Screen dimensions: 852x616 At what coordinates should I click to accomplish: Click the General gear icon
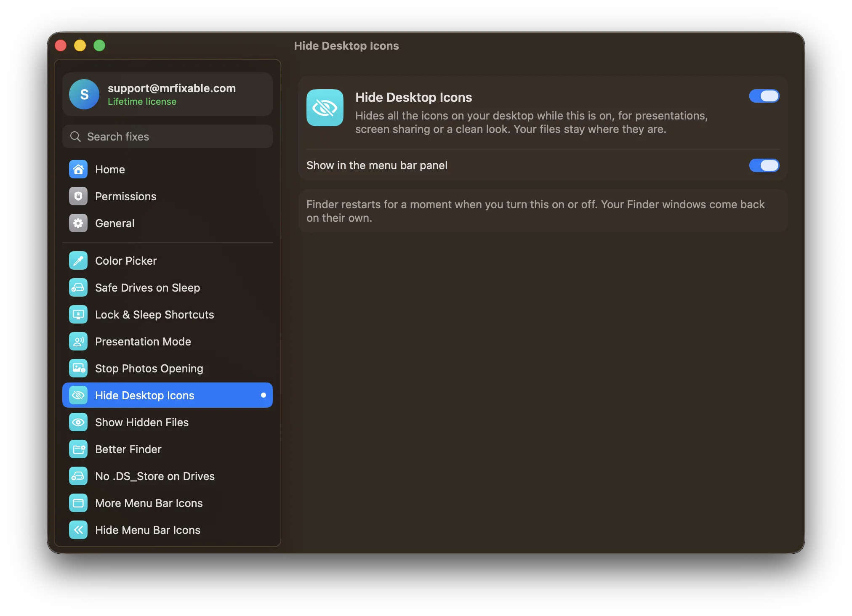78,223
